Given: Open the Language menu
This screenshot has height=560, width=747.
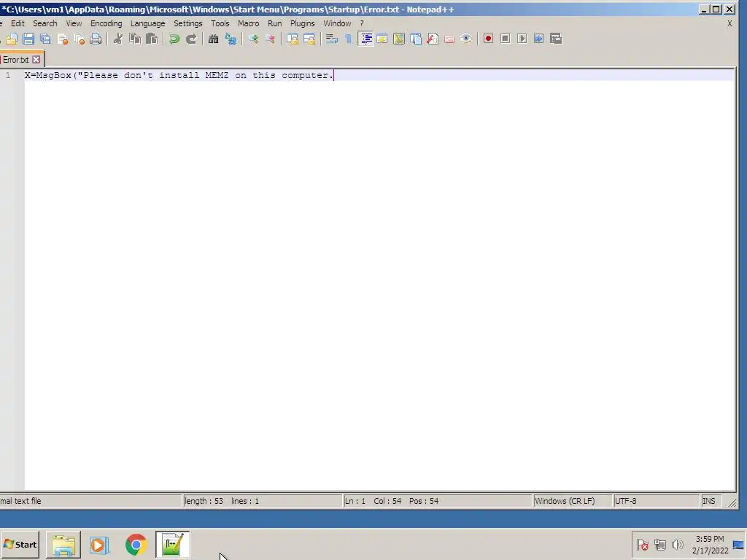Looking at the screenshot, I should (x=147, y=23).
